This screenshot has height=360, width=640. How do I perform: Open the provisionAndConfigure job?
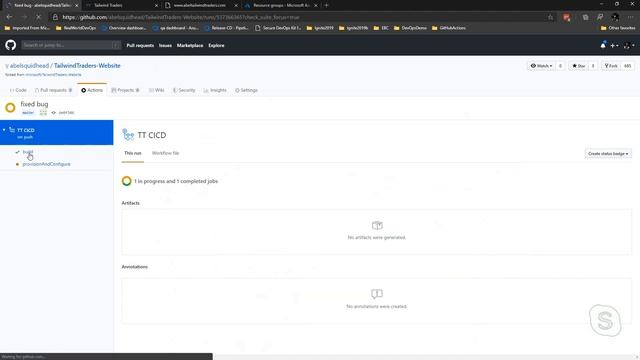(x=47, y=164)
